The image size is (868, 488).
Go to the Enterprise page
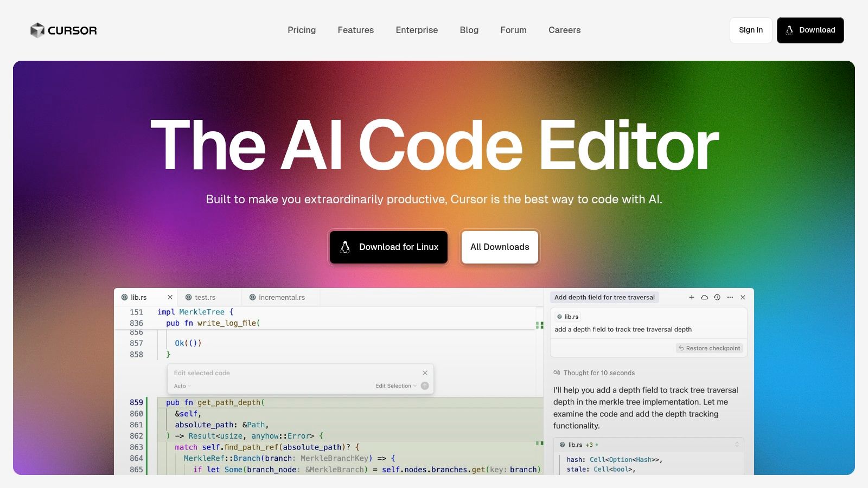tap(417, 30)
